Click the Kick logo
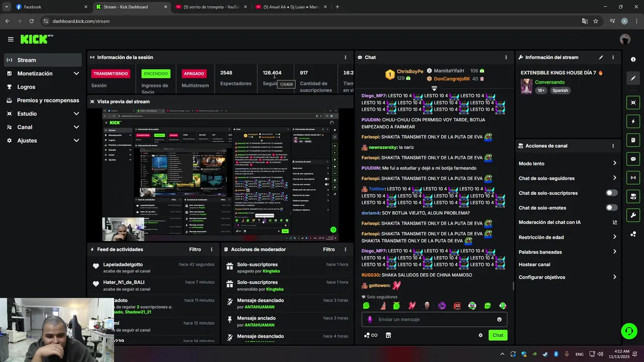Viewport: 644px width, 362px height. pos(37,39)
